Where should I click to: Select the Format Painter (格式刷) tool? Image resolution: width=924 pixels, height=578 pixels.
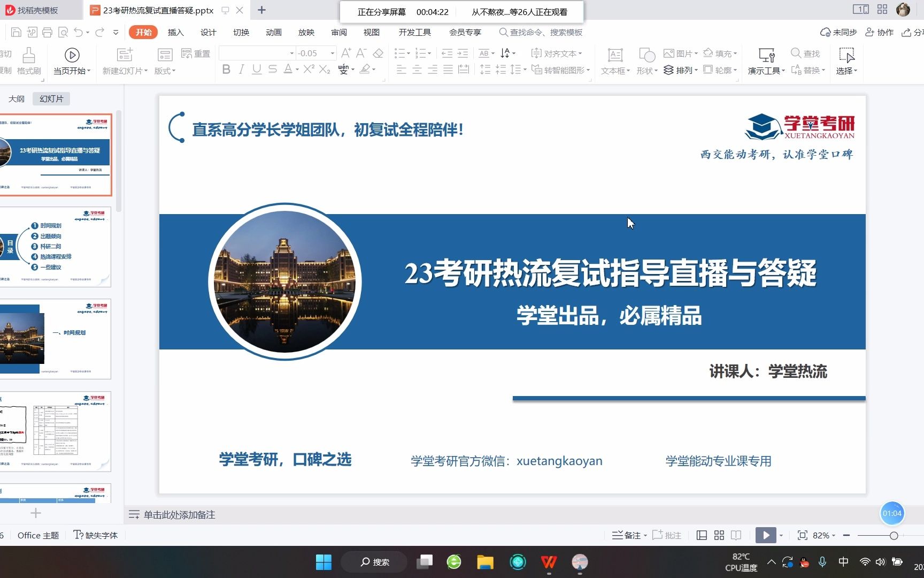pos(29,62)
